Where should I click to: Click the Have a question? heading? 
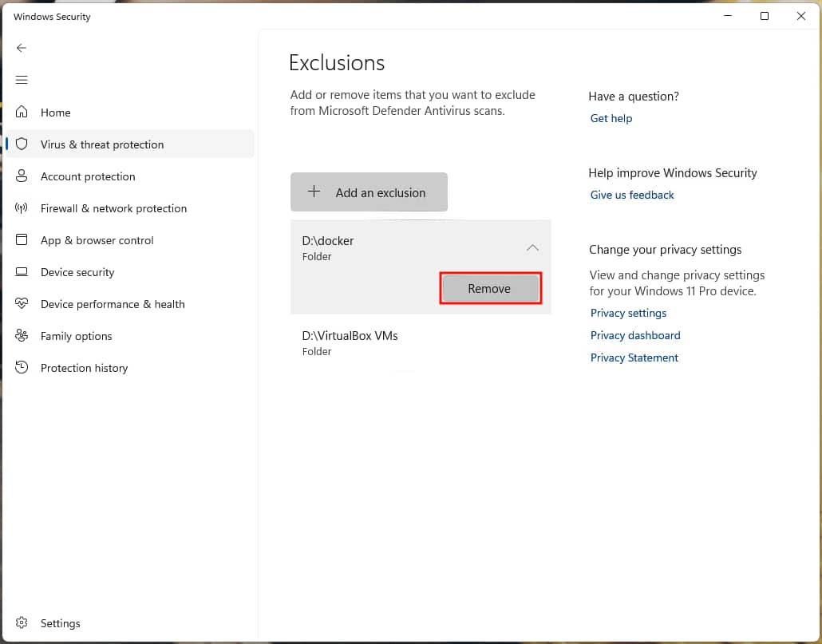coord(634,97)
